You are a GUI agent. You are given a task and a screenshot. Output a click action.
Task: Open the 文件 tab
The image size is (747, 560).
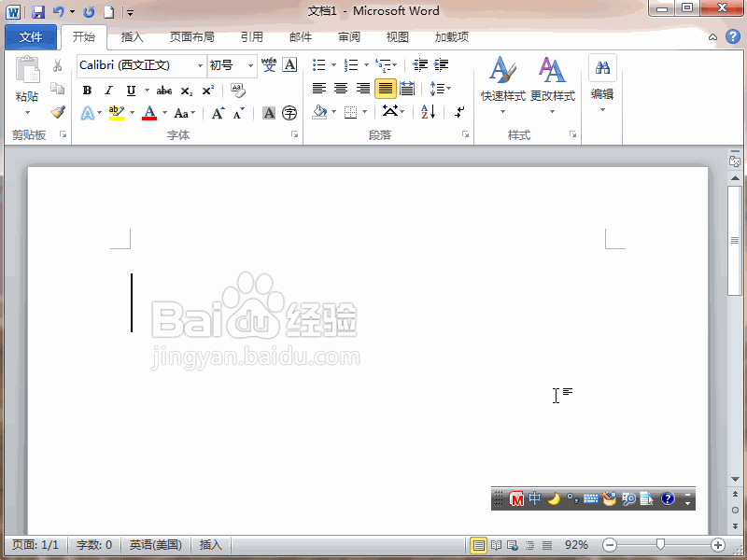[x=31, y=37]
